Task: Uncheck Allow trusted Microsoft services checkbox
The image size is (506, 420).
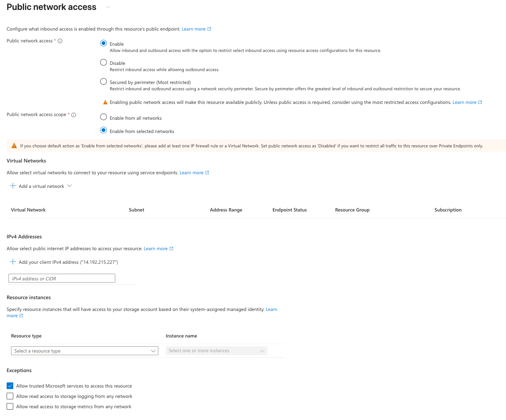Action: (10, 386)
